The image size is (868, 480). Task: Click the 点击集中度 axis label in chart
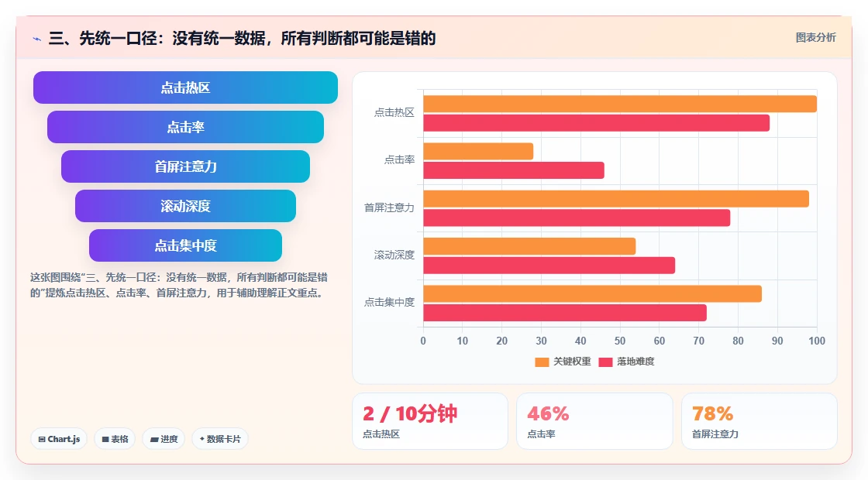tap(389, 303)
